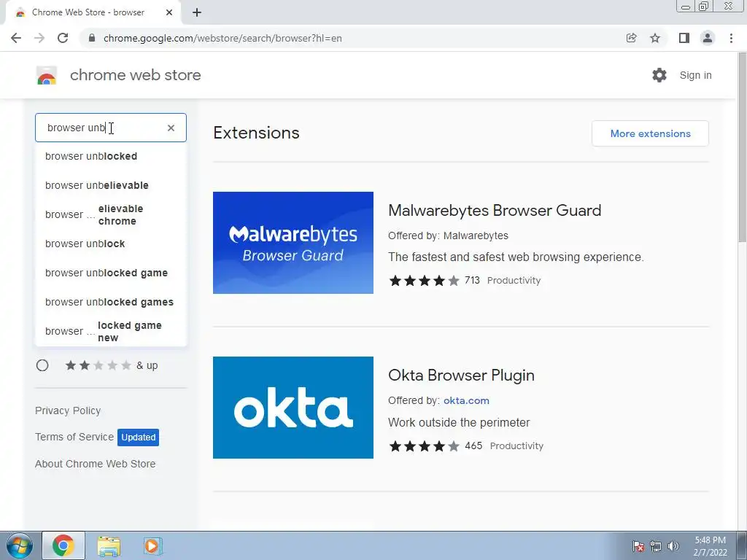This screenshot has width=747, height=560.
Task: Go back with the browser back arrow
Action: tap(16, 38)
